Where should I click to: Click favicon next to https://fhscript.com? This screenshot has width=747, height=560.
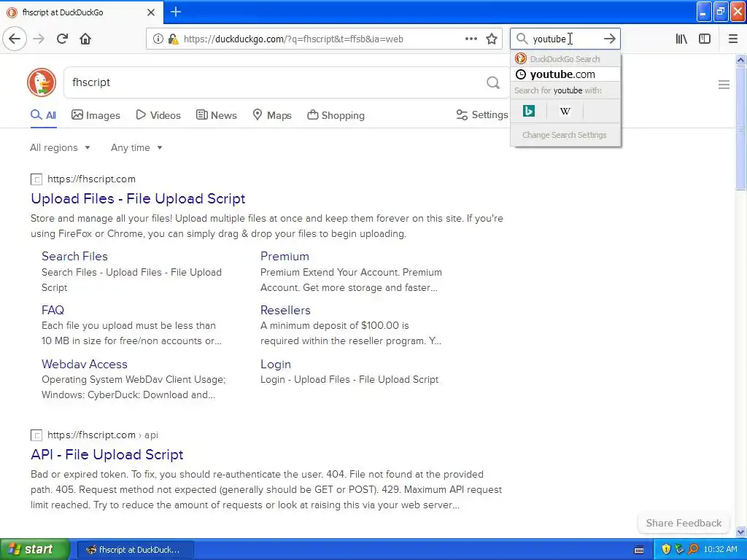tap(36, 179)
